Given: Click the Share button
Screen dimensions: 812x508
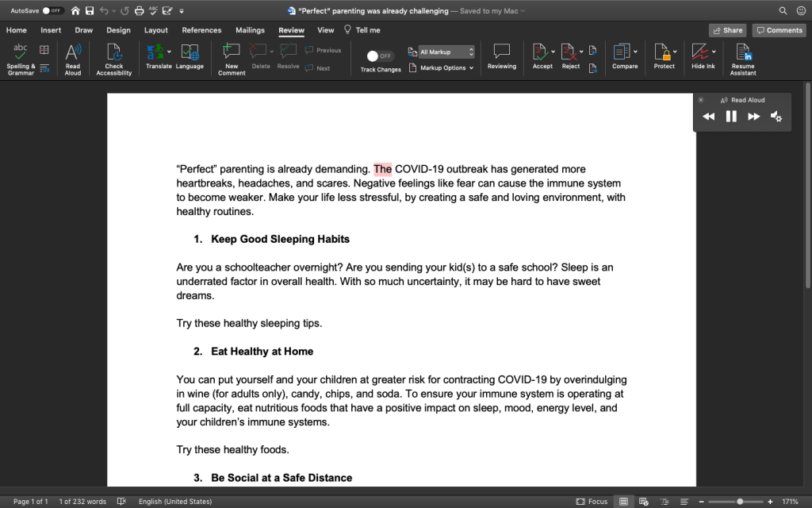Looking at the screenshot, I should [727, 30].
